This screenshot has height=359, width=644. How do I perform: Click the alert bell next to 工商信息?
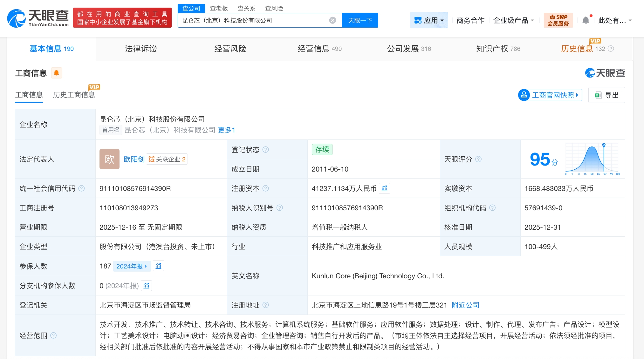(57, 73)
